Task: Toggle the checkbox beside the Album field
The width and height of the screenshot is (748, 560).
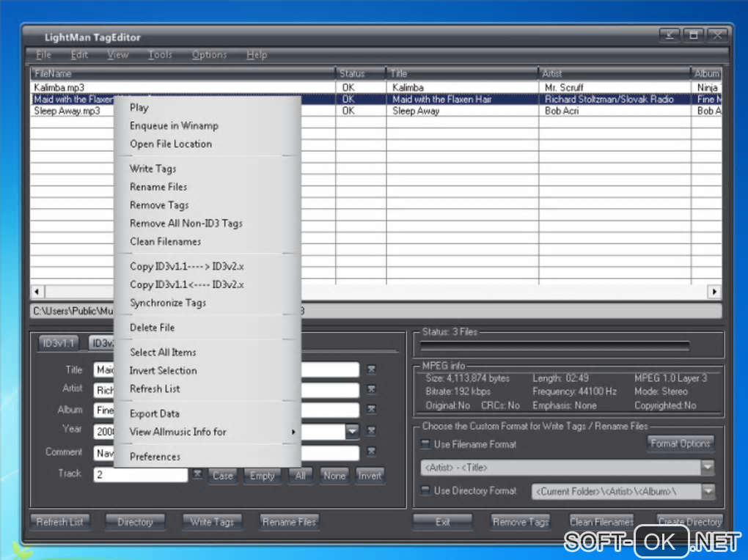Action: (x=371, y=409)
